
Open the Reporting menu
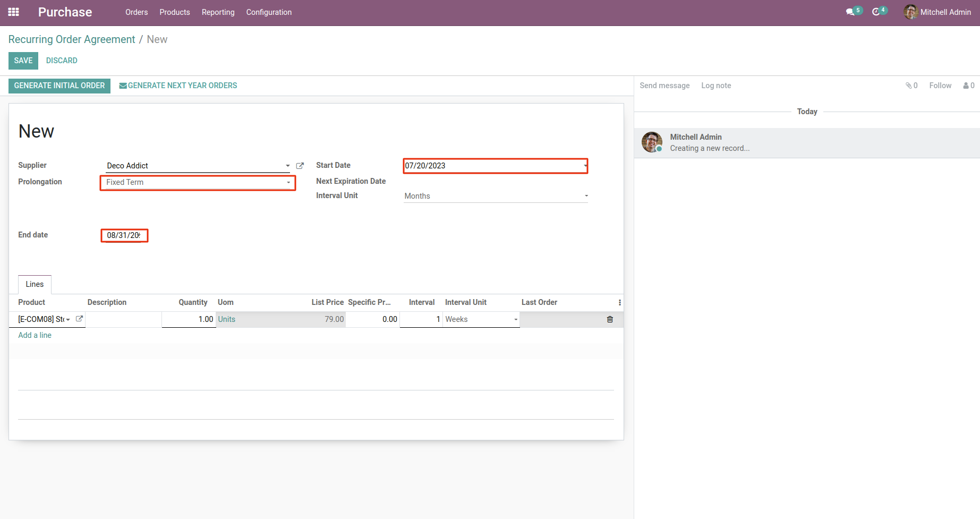click(218, 12)
